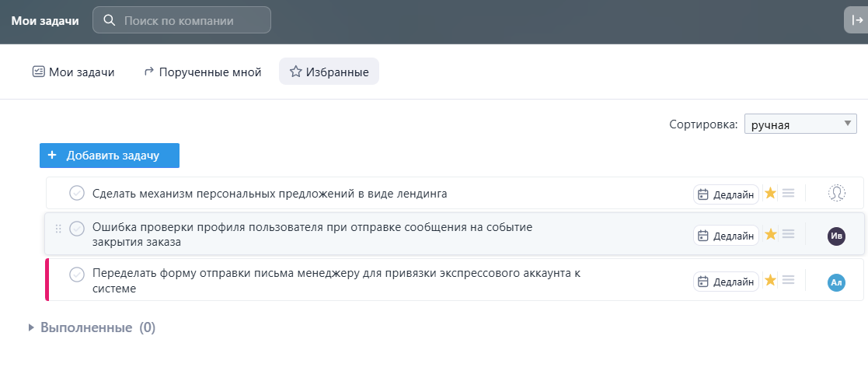Remove star from profile error task
868x392 pixels.
pos(770,235)
